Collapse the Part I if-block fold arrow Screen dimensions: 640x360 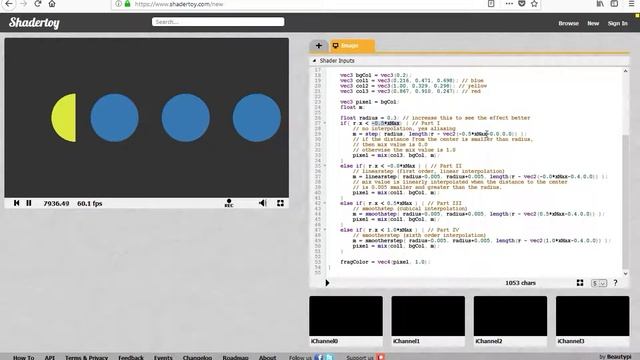325,123
